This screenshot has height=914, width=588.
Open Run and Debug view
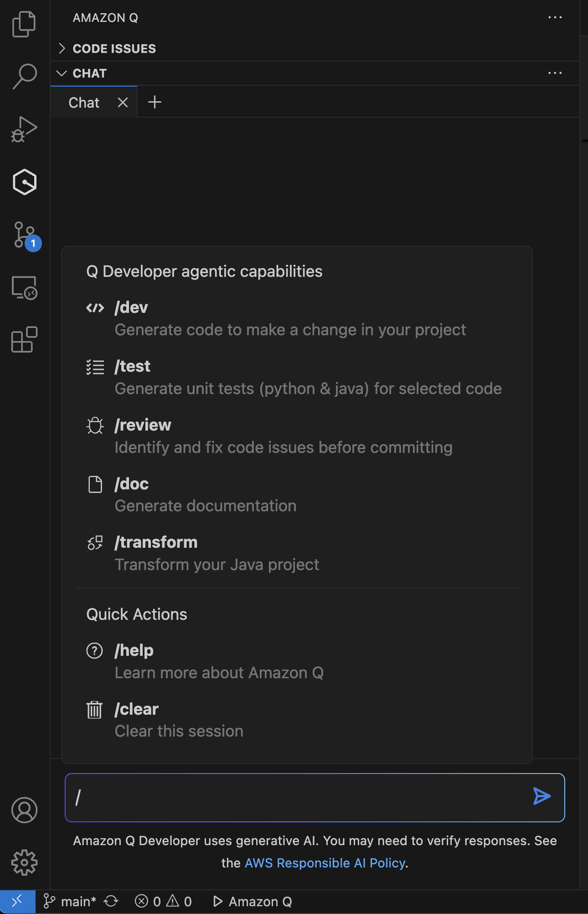coord(24,130)
